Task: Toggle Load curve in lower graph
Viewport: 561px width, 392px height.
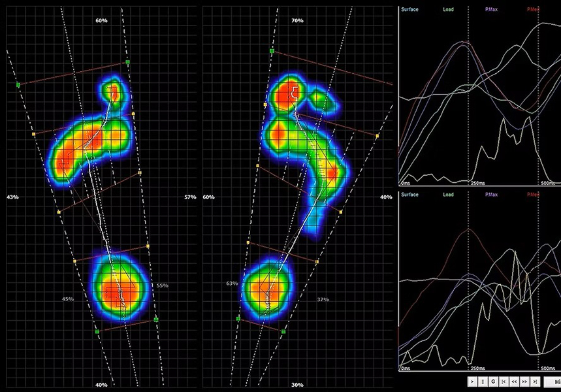Action: 448,194
